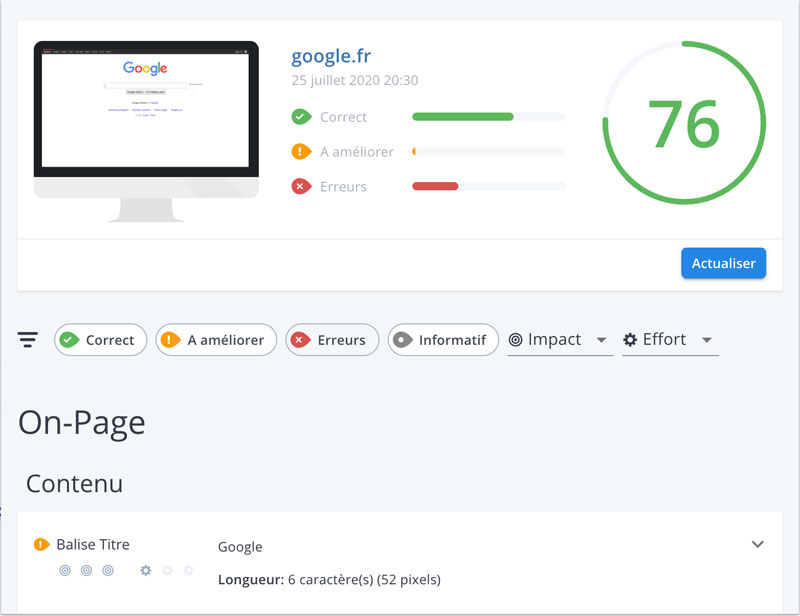Screen dimensions: 800x616
Task: Click the green check icon beside Correct summary
Action: [x=301, y=117]
